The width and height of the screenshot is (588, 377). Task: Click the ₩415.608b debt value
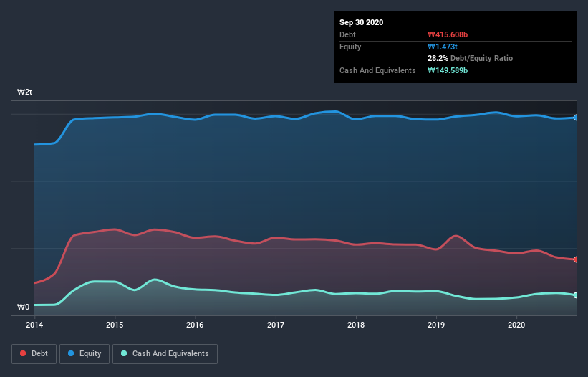tap(448, 35)
